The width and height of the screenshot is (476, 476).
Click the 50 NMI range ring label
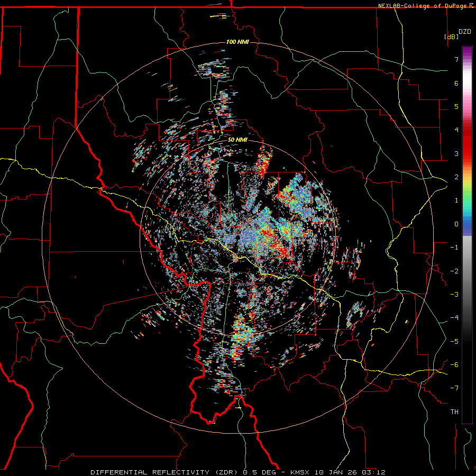[237, 140]
